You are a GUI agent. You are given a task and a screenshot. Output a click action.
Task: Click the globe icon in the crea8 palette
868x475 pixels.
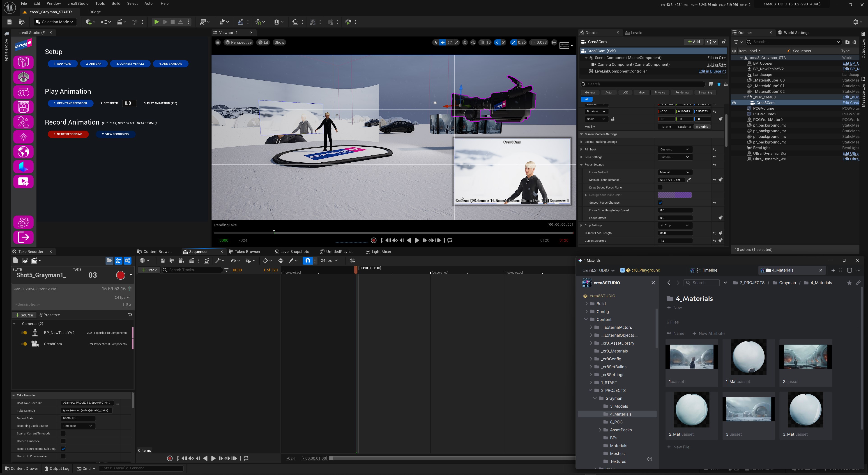[x=23, y=152]
